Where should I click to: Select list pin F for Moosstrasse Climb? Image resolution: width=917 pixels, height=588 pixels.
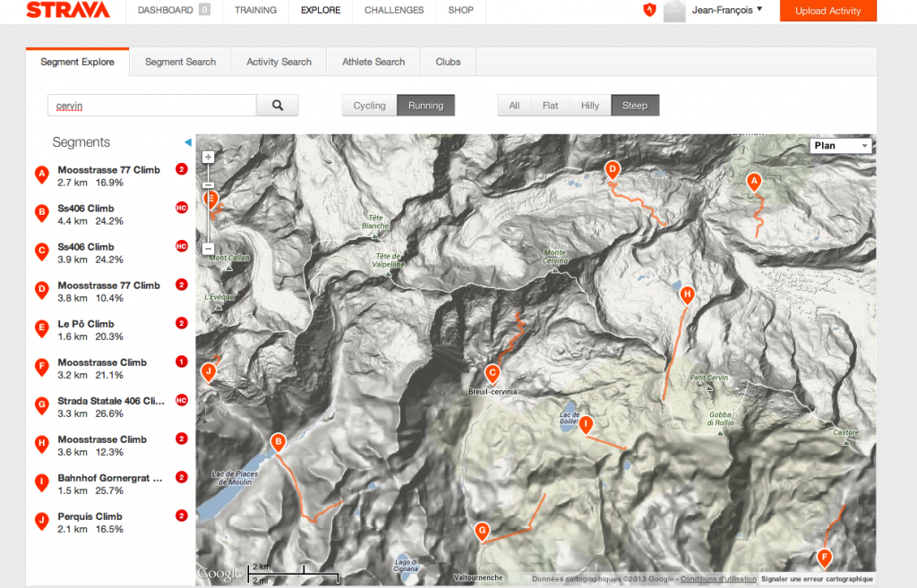point(41,368)
